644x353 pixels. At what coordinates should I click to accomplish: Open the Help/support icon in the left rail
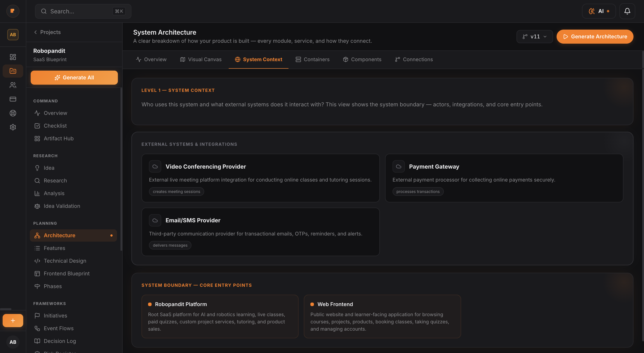(13, 113)
